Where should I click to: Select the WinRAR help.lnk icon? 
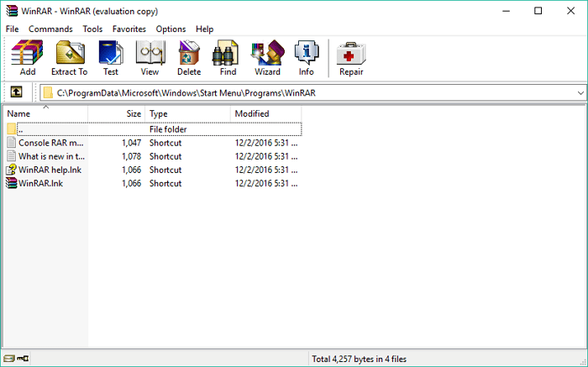(12, 170)
